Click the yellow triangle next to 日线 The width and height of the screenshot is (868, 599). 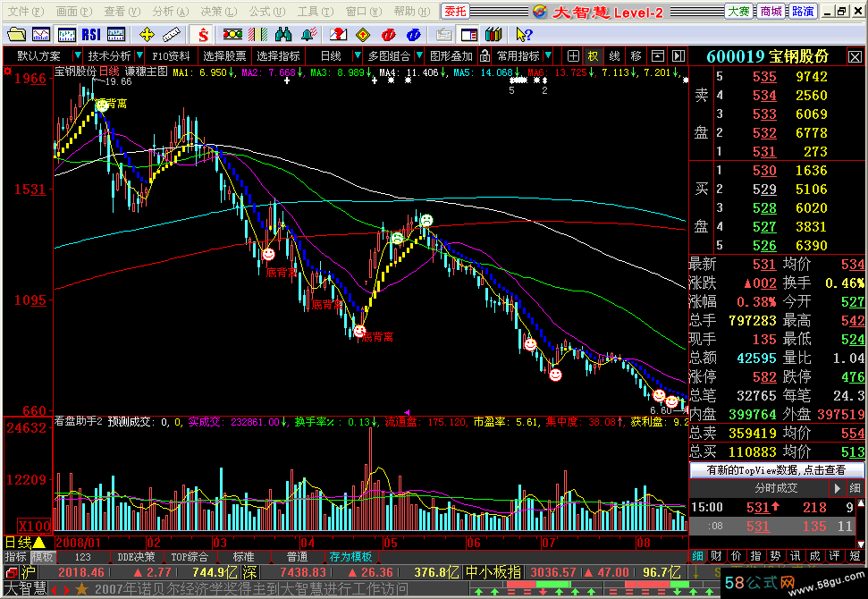tap(39, 543)
